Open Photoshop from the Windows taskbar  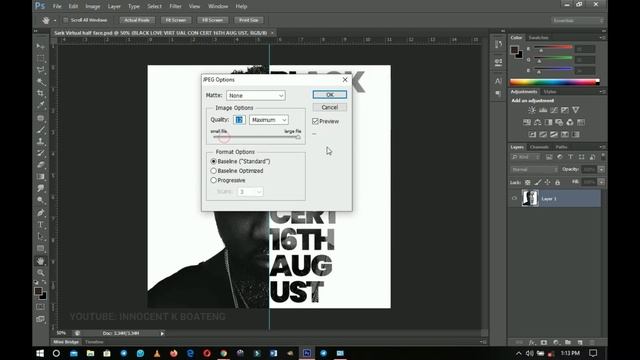[307, 353]
